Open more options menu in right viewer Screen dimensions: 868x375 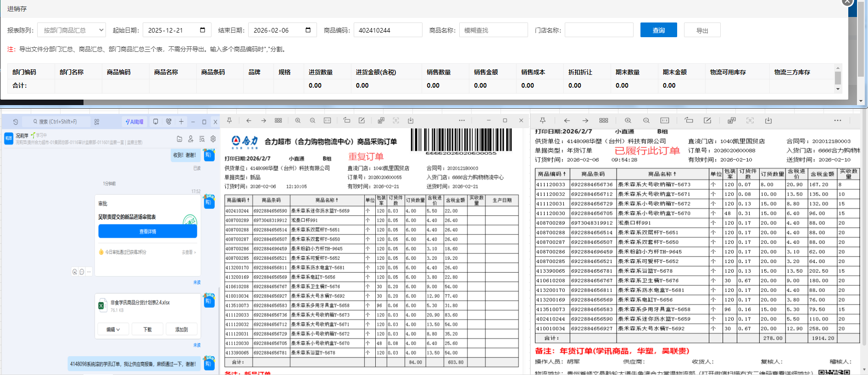pos(837,120)
